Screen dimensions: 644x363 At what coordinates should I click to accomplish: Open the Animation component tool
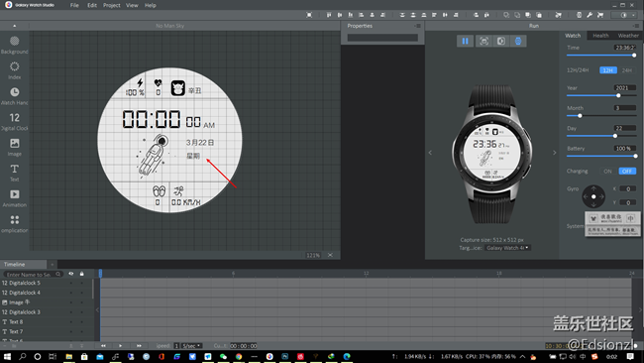click(x=15, y=197)
